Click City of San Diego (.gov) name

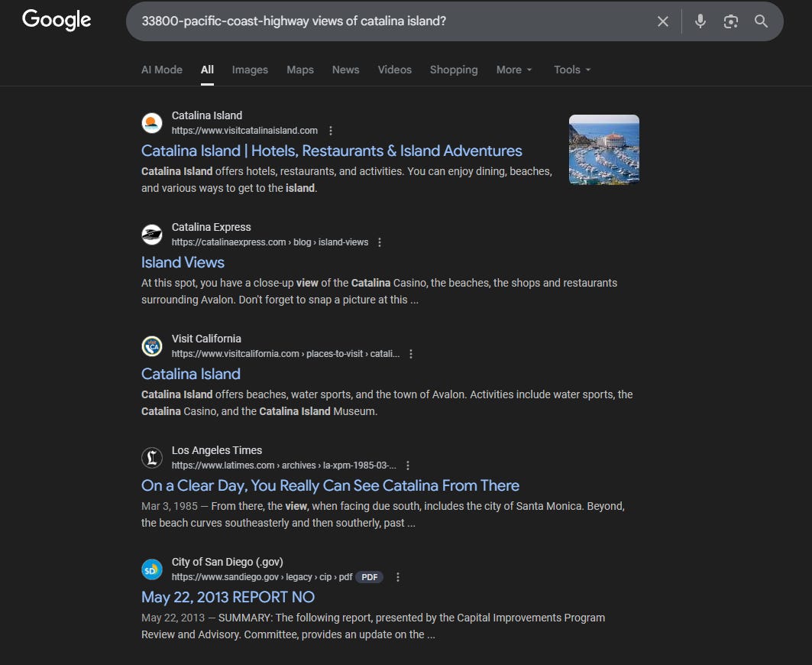pos(228,562)
